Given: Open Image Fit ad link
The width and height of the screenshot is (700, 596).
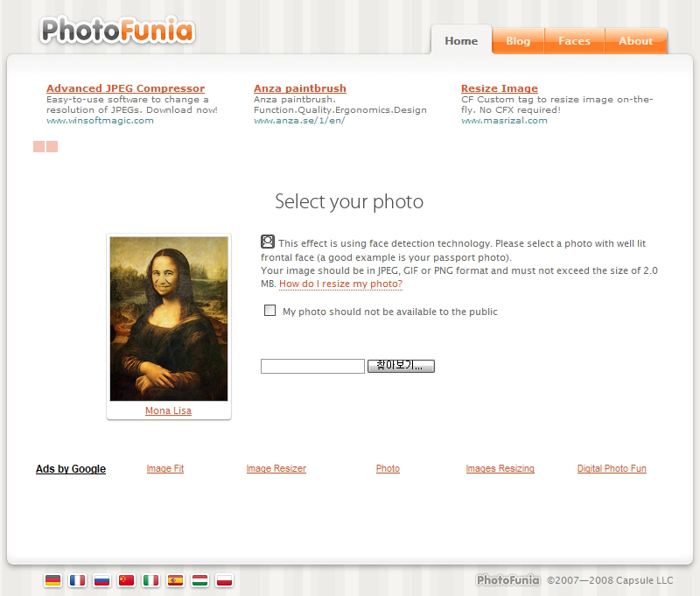Looking at the screenshot, I should coord(165,468).
